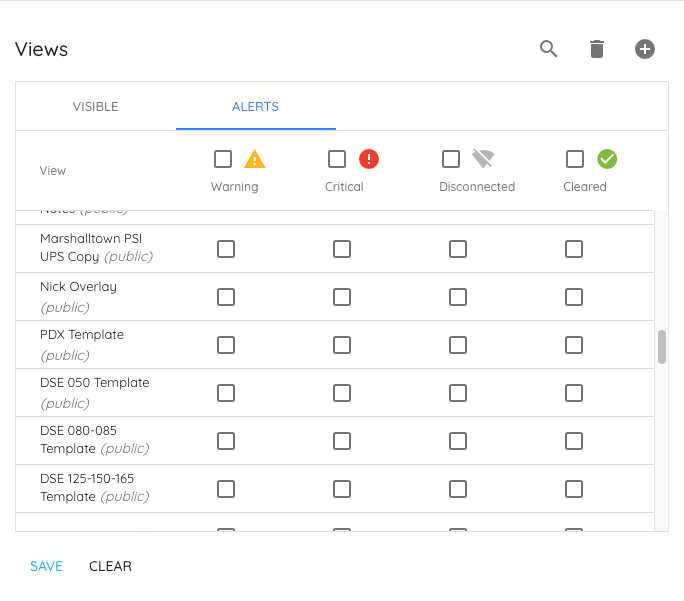Check Critical for DSE 050 Template
The width and height of the screenshot is (684, 601).
coord(342,393)
